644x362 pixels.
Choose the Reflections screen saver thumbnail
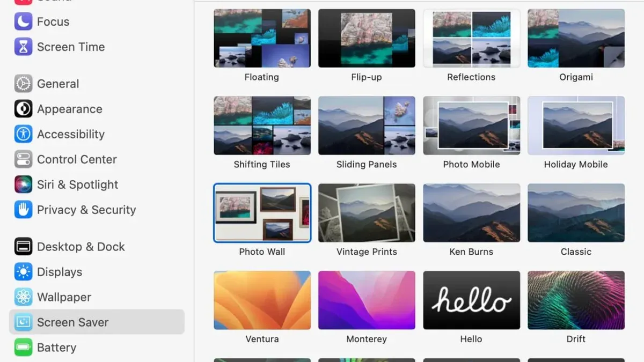click(x=471, y=38)
